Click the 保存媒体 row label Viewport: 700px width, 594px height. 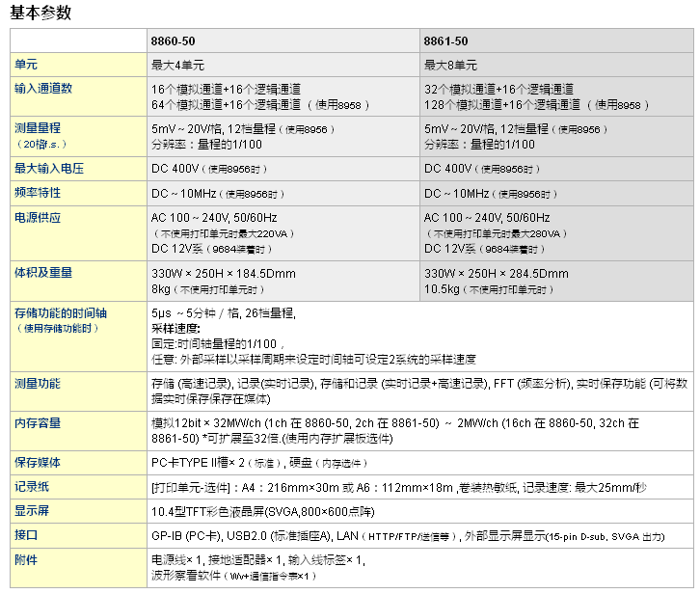click(x=38, y=462)
